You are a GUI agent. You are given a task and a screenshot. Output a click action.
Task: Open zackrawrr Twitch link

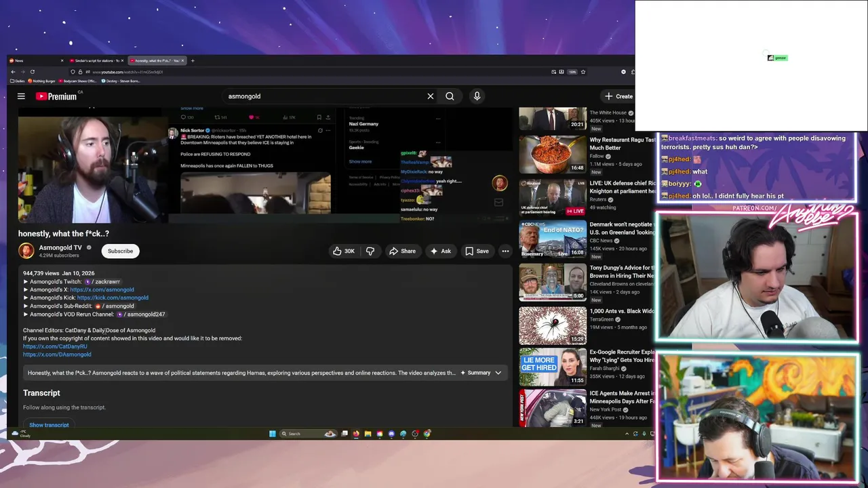(103, 281)
